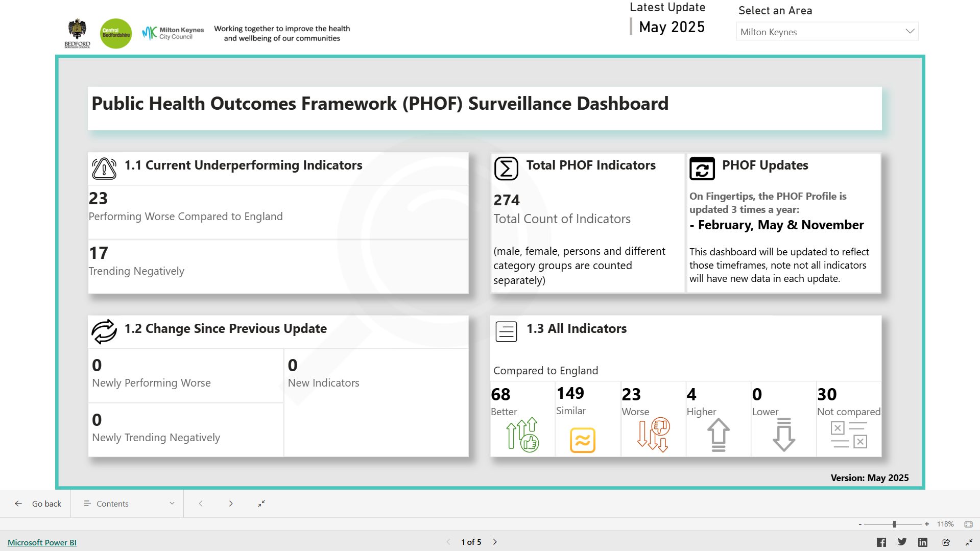Viewport: 980px width, 551px height.
Task: Share report on LinkedIn
Action: 923,542
